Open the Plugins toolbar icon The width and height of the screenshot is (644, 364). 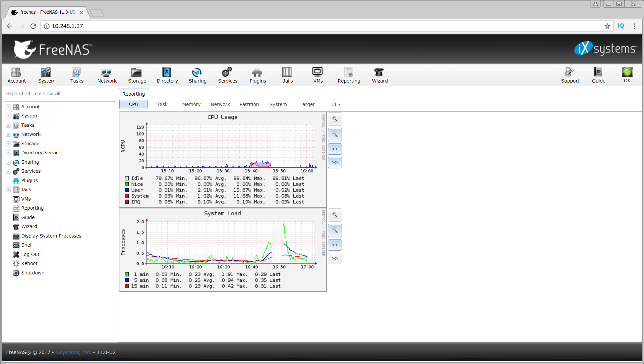coord(258,75)
